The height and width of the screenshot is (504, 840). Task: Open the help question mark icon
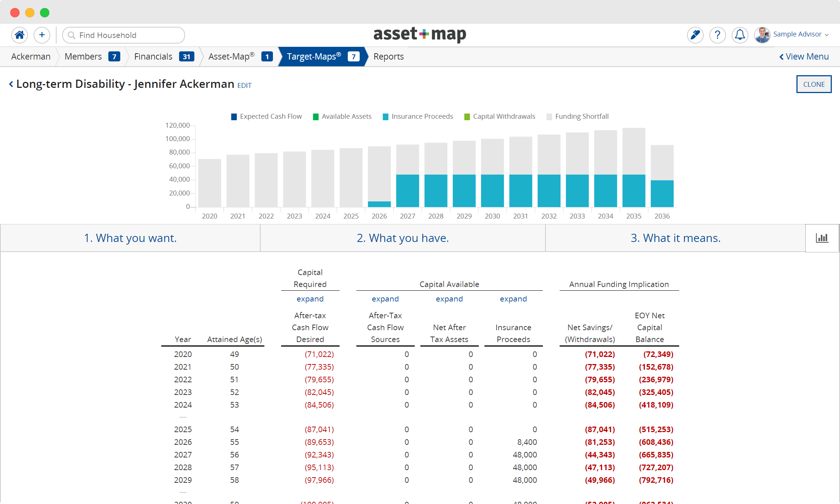tap(717, 35)
